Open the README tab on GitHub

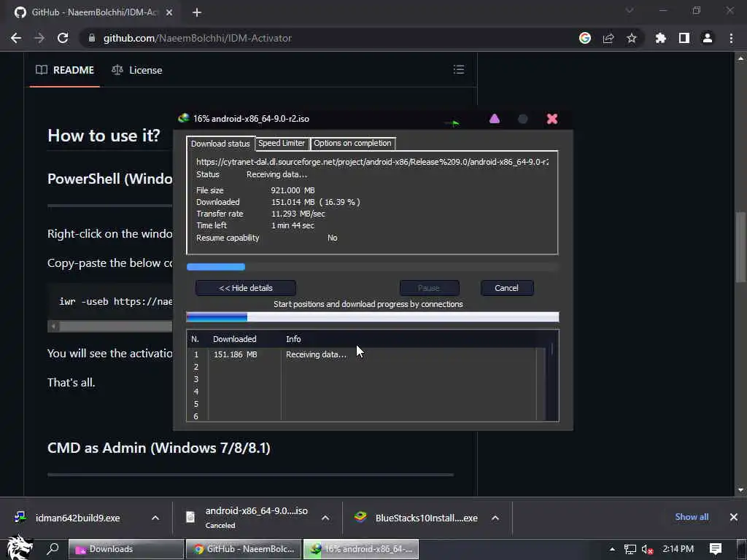coord(65,71)
